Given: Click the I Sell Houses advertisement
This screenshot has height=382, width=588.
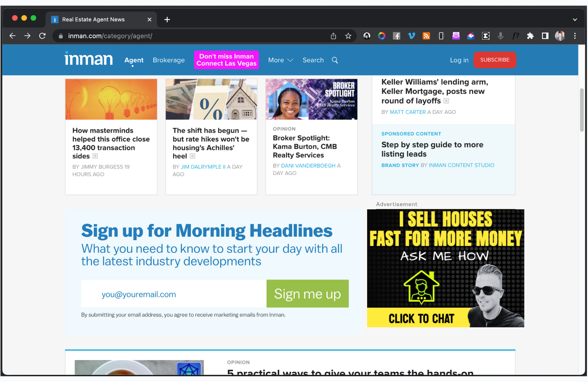Looking at the screenshot, I should click(446, 268).
